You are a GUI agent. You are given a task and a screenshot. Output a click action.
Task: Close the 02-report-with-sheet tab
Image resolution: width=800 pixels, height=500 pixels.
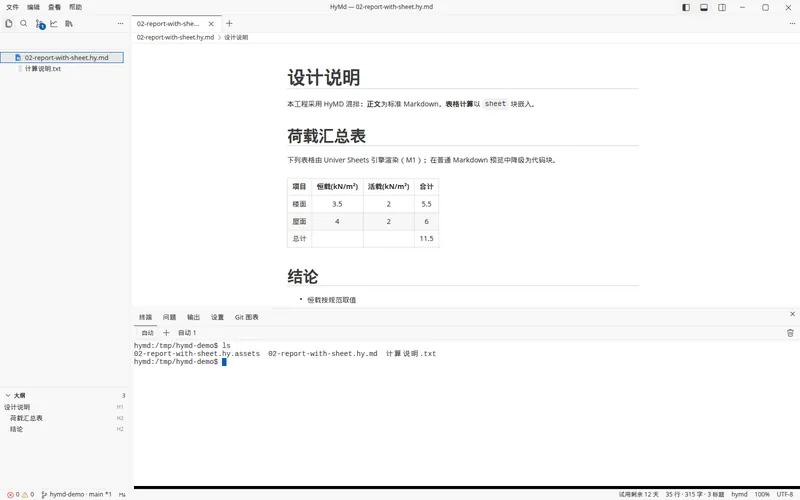click(x=211, y=23)
